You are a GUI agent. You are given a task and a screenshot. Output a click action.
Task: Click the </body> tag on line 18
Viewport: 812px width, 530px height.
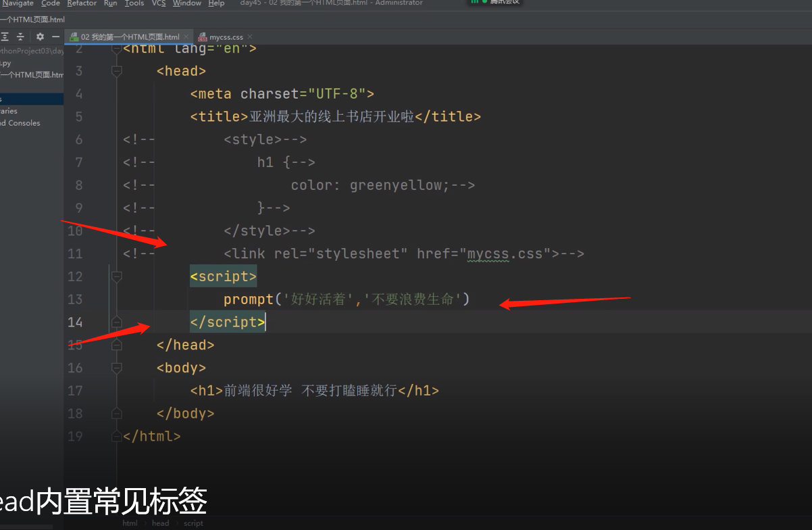tap(186, 413)
